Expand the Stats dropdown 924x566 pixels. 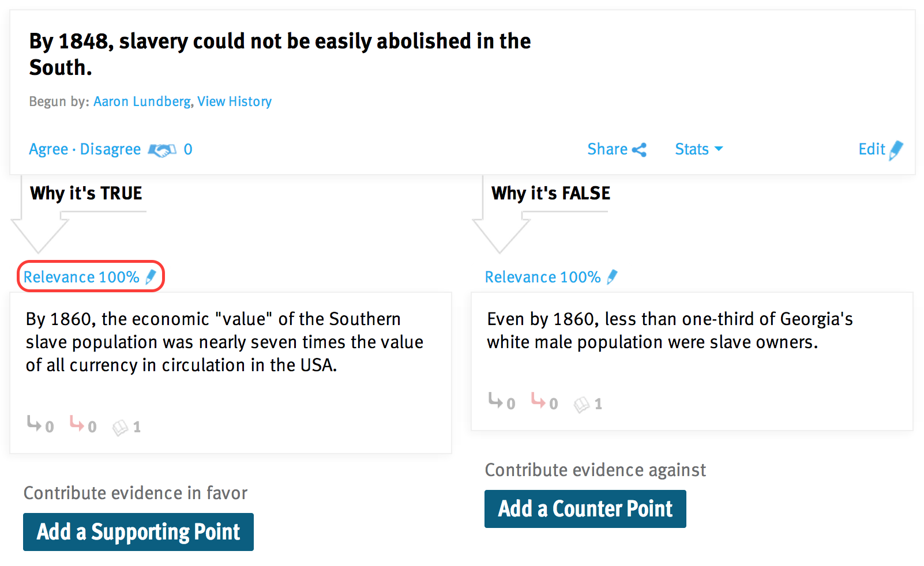(x=699, y=149)
